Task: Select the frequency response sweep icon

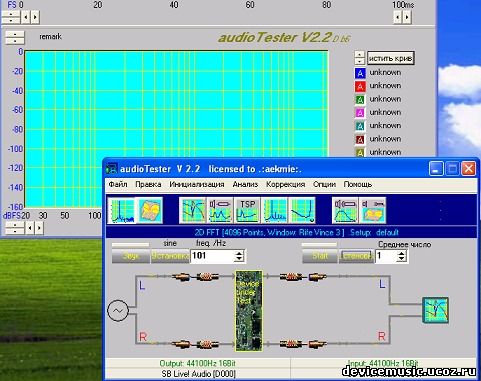Action: click(192, 210)
